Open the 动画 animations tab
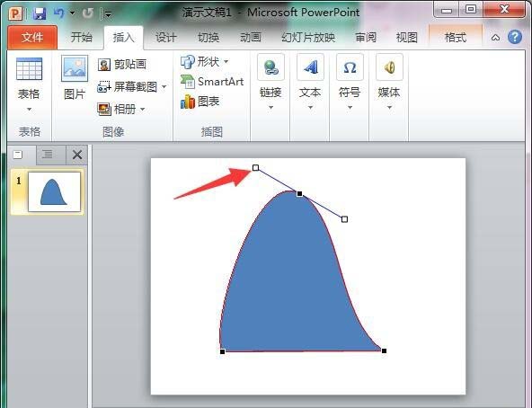This screenshot has height=408, width=532. [x=251, y=38]
